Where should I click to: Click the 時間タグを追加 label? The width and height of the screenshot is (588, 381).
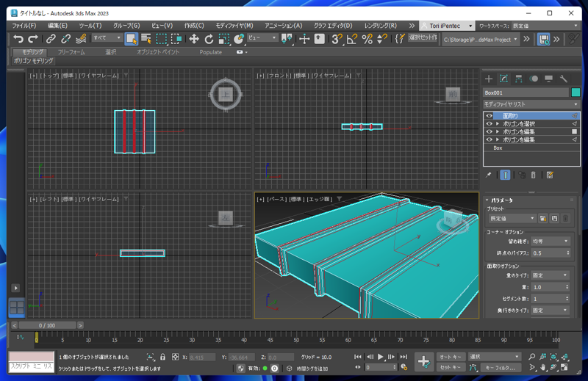pos(312,369)
